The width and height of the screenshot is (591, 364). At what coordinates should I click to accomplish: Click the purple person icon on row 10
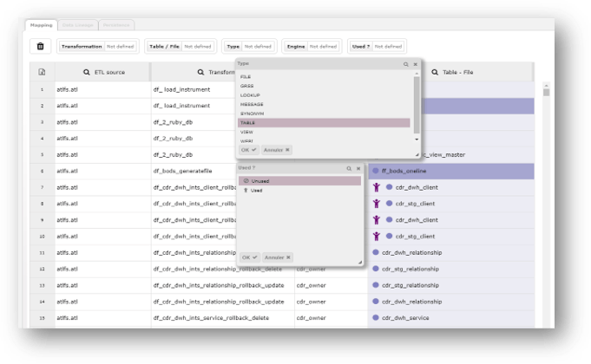coord(376,236)
